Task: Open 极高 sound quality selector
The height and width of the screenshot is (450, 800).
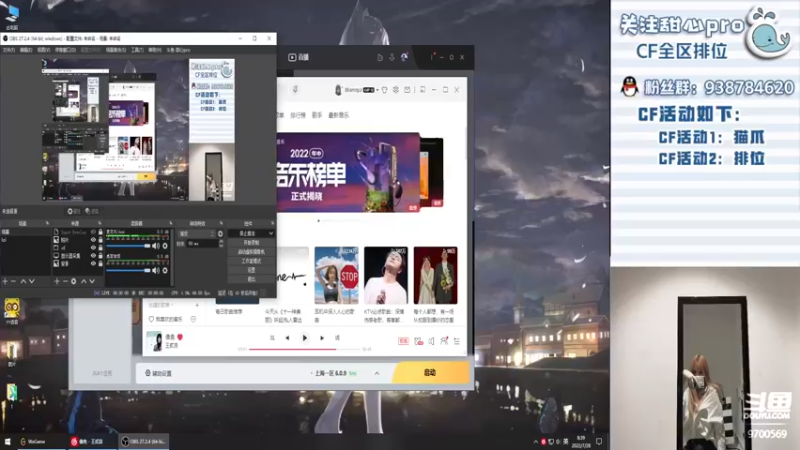Action: 403,341
